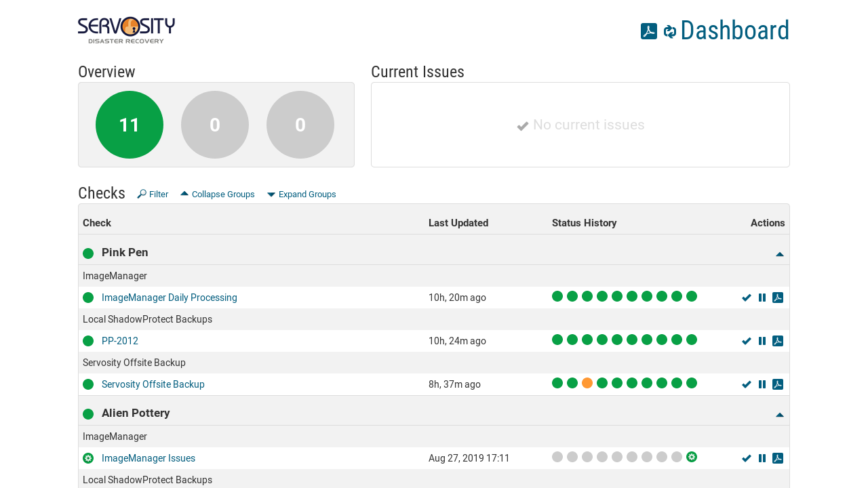This screenshot has height=488, width=868.
Task: Open the Servosity Offsite Backup check link
Action: (153, 384)
